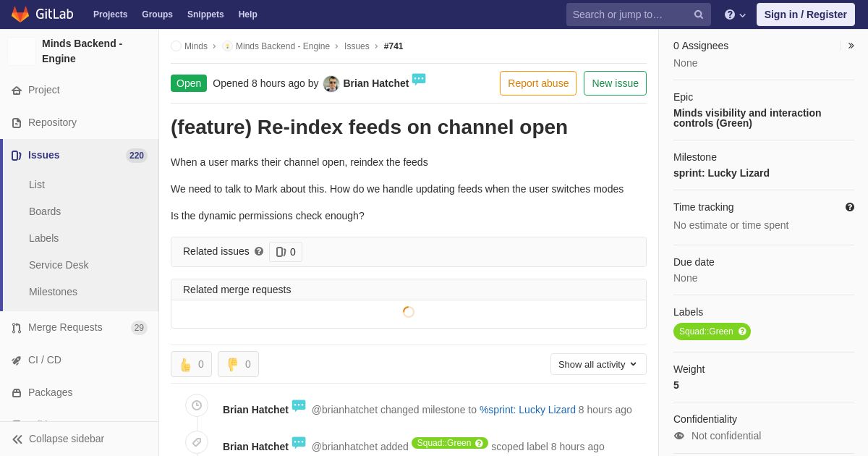This screenshot has height=456, width=868.
Task: Open the %sprint: Lucky Lizard milestone link
Action: [527, 410]
